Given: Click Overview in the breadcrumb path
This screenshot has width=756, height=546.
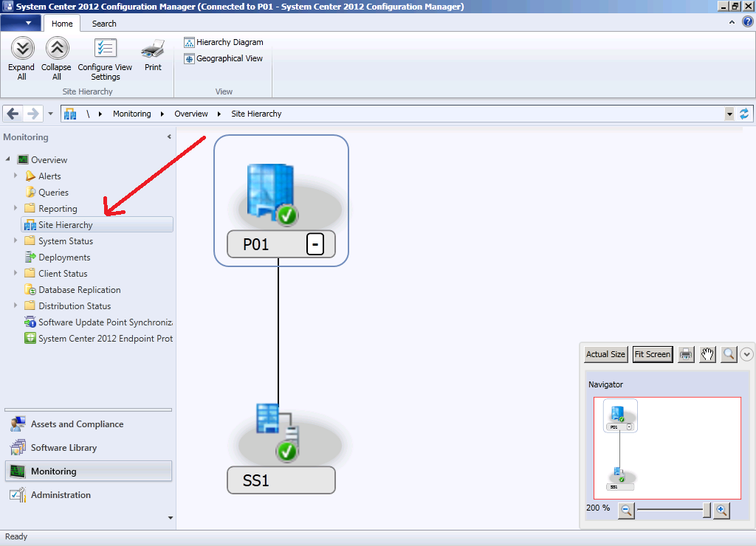Looking at the screenshot, I should 191,114.
